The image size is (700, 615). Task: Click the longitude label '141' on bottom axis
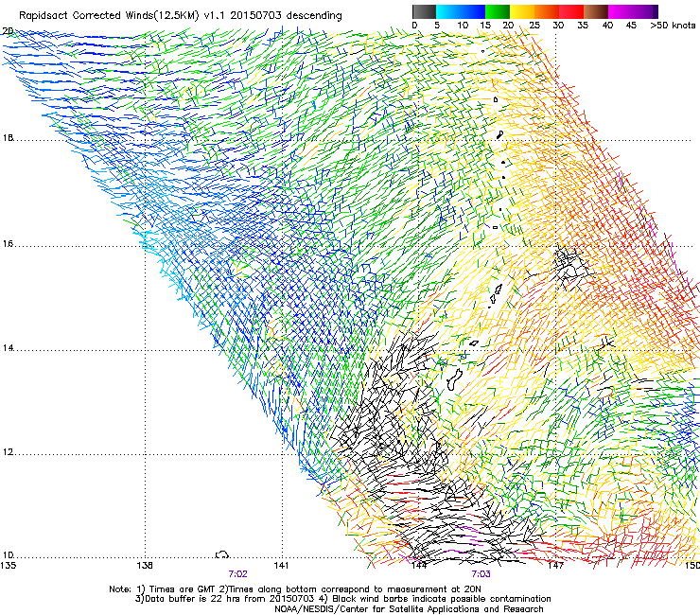(281, 566)
